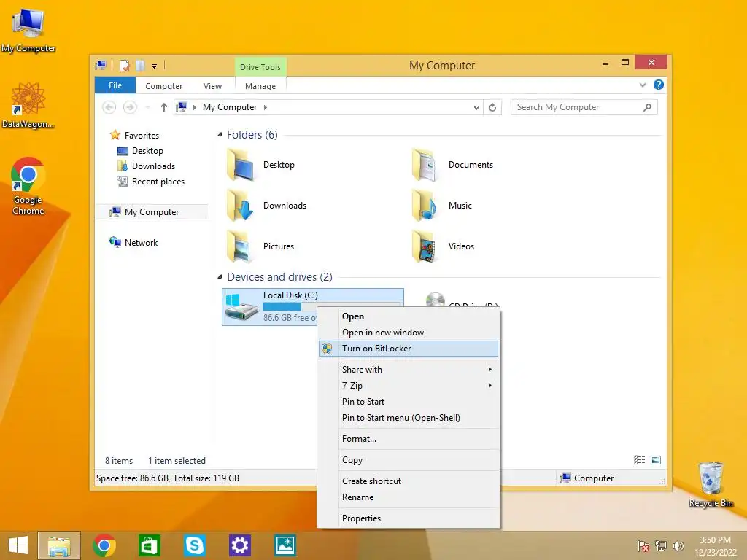This screenshot has width=747, height=560.
Task: Click File Explorer in the taskbar
Action: (x=59, y=545)
